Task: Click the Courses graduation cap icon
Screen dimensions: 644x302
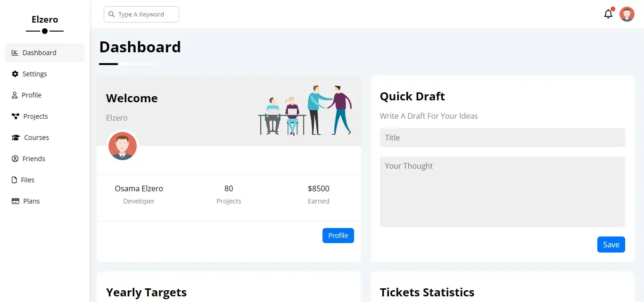Action: tap(16, 138)
